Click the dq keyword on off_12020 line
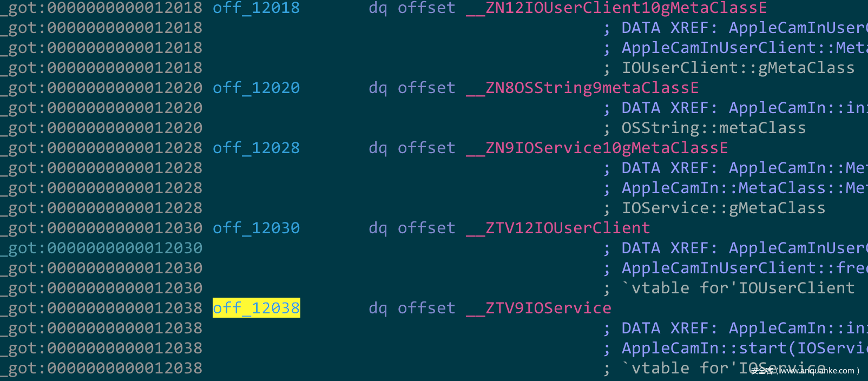This screenshot has height=381, width=868. 378,88
